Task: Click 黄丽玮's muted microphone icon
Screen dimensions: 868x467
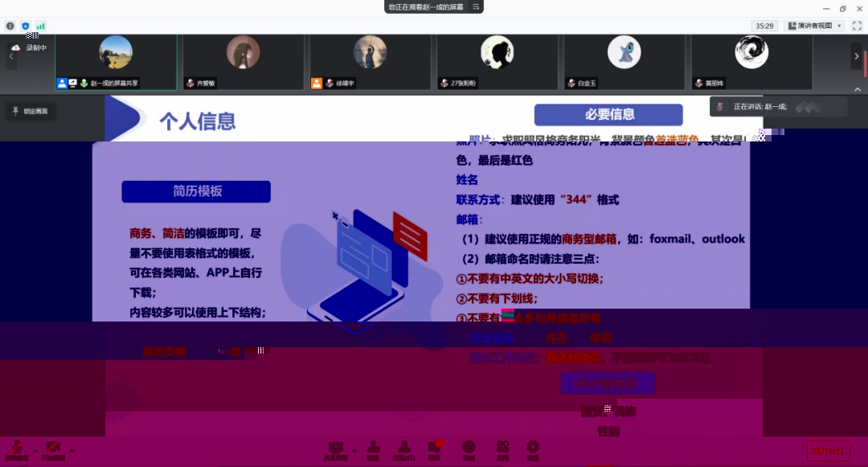Action: 698,83
